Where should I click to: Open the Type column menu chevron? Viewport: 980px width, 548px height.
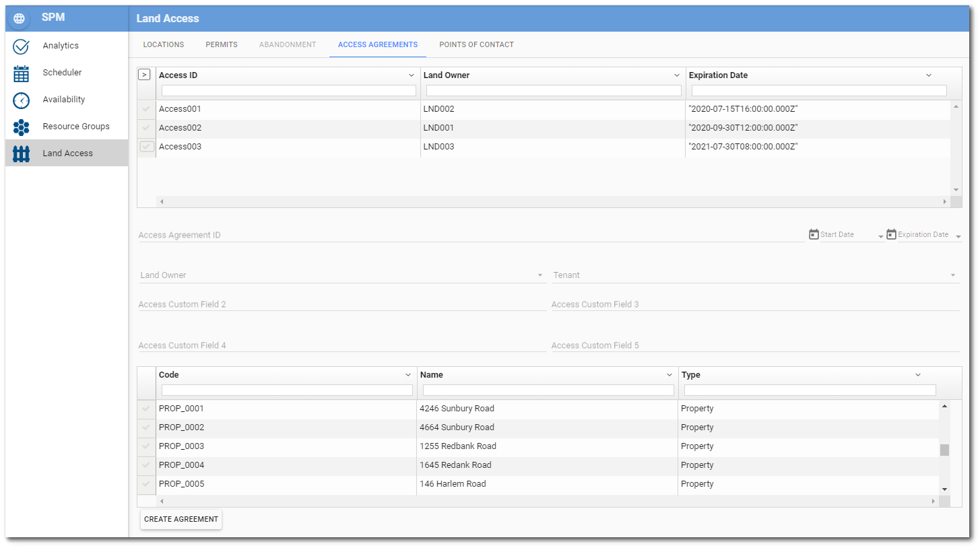click(918, 375)
